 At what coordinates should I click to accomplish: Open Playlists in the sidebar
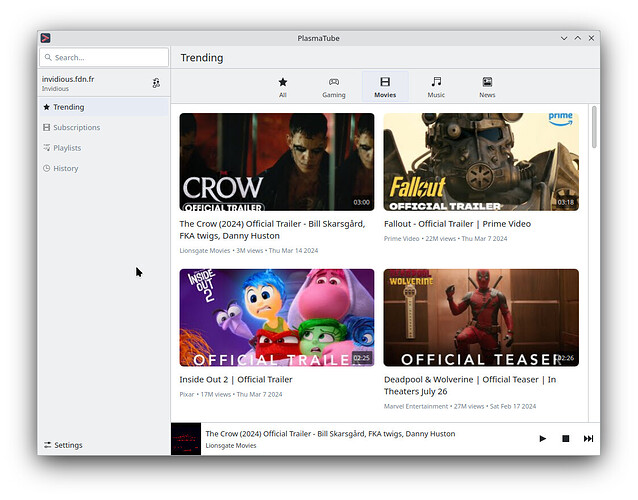pyautogui.click(x=103, y=148)
